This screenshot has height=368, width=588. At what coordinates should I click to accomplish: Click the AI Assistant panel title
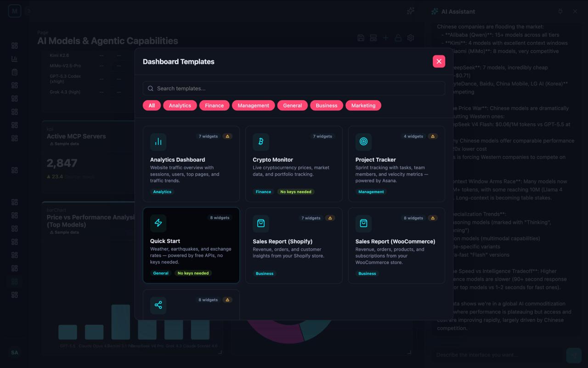(458, 11)
